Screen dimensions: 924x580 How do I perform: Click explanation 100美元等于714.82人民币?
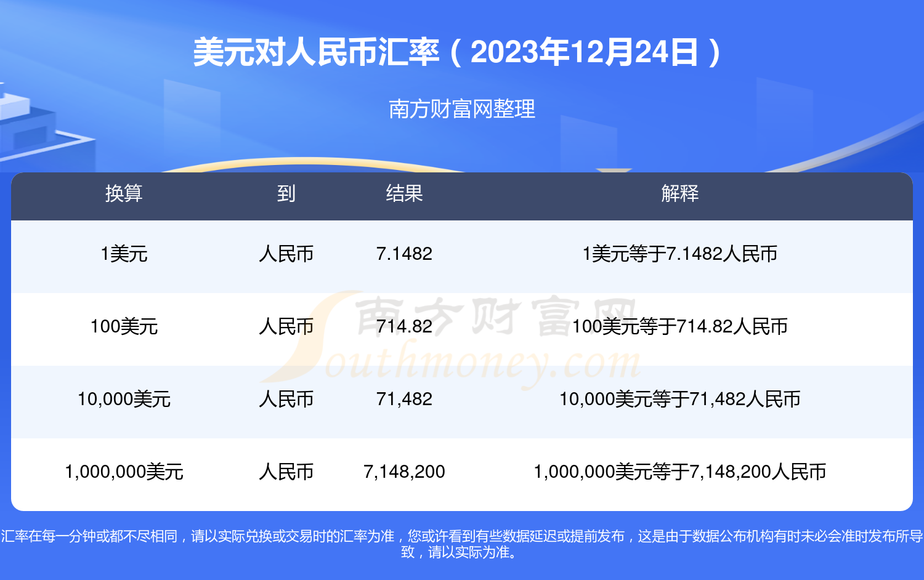tap(680, 326)
